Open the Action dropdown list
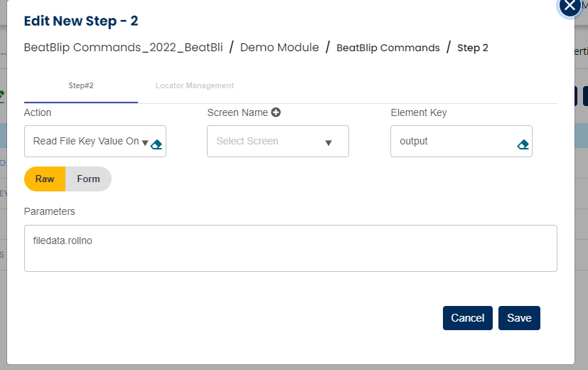Viewport: 588px width, 370px height. tap(85, 141)
